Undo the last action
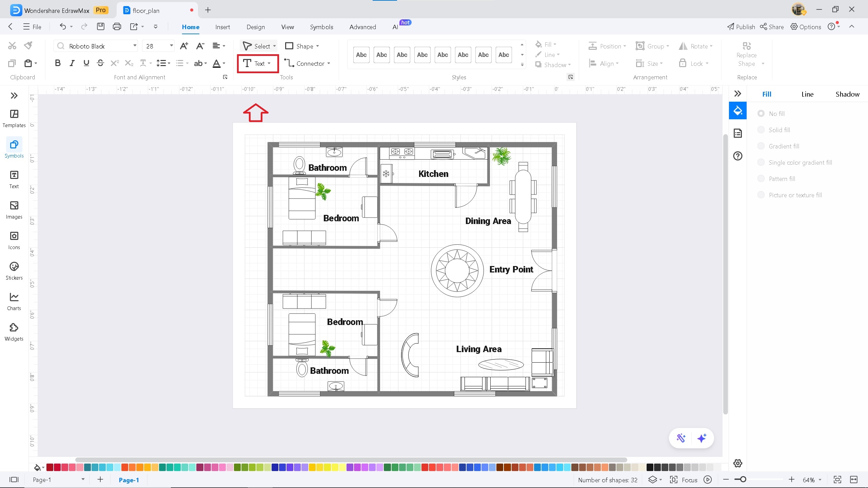This screenshot has height=488, width=868. click(63, 26)
